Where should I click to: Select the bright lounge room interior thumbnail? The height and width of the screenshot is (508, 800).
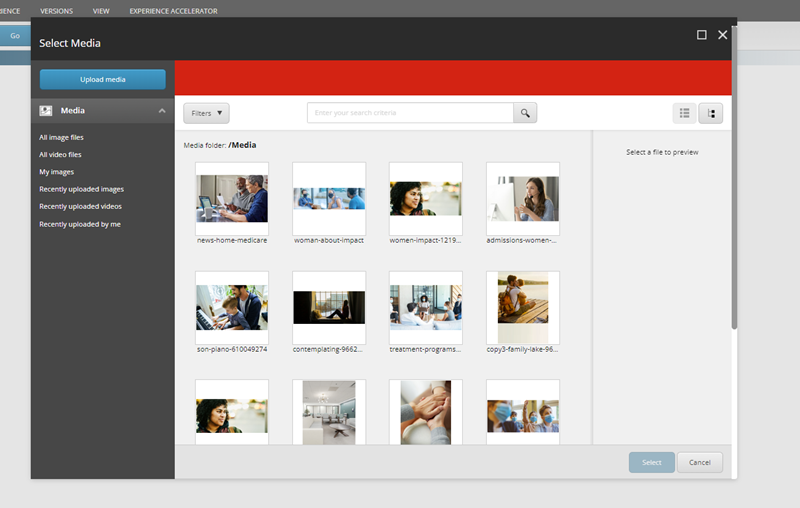tap(329, 412)
